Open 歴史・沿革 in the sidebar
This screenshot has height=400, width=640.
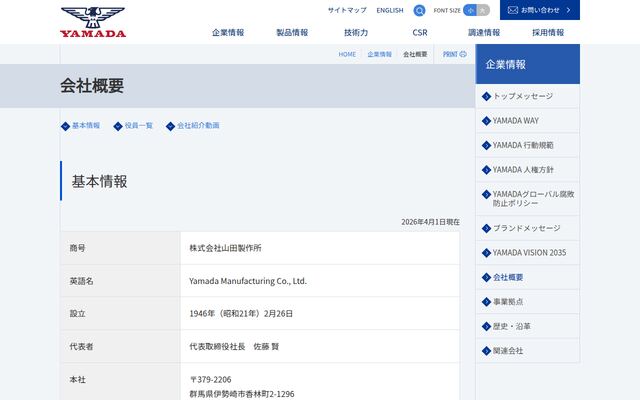[527, 326]
